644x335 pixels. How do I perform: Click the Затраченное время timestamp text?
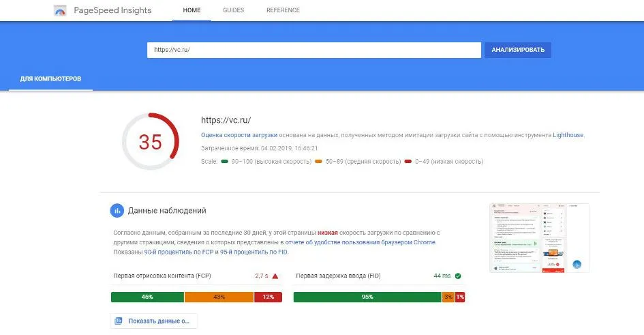[x=259, y=148]
